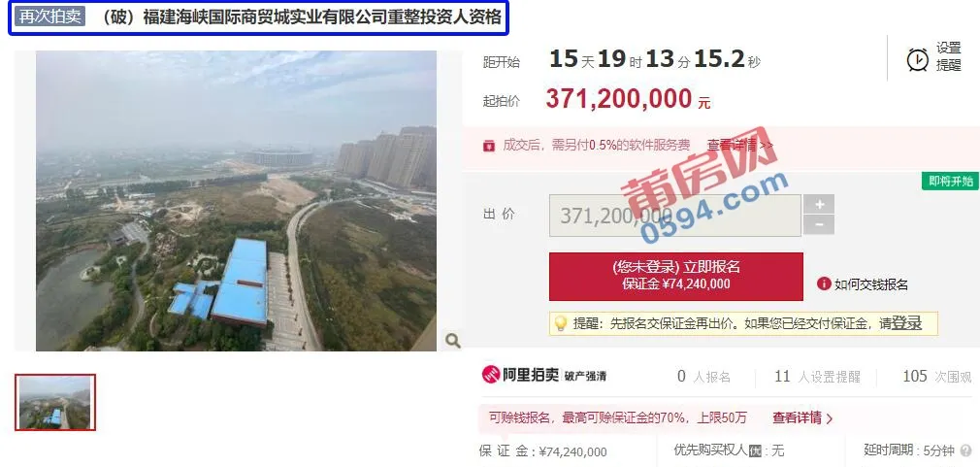This screenshot has width=980, height=467.
Task: Click the 再次拍卖 tag in title
Action: point(50,17)
